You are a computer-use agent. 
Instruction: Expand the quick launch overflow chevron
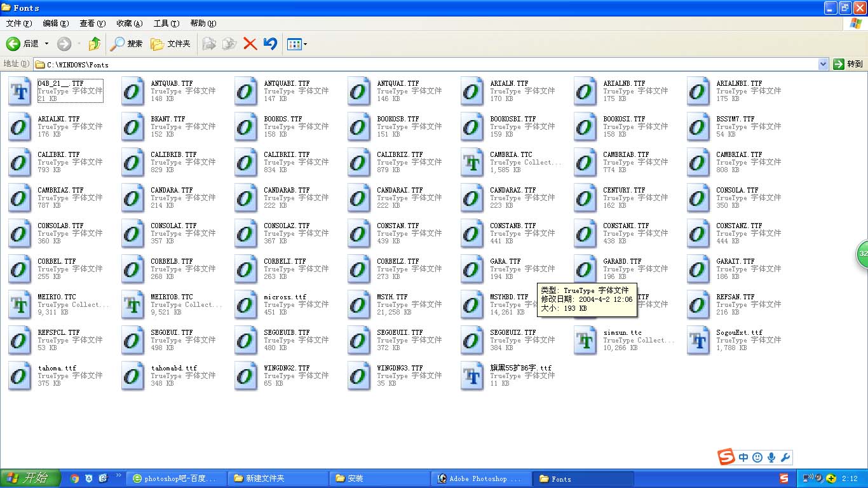coord(119,475)
